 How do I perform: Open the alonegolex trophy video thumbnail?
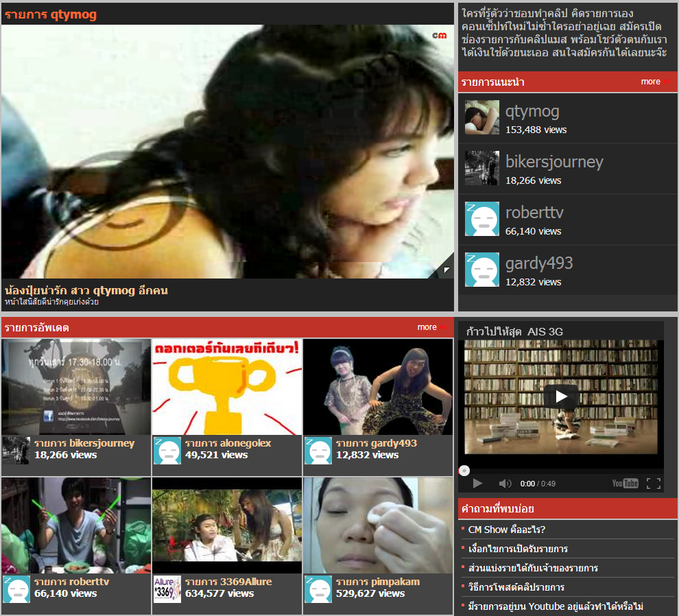click(227, 387)
